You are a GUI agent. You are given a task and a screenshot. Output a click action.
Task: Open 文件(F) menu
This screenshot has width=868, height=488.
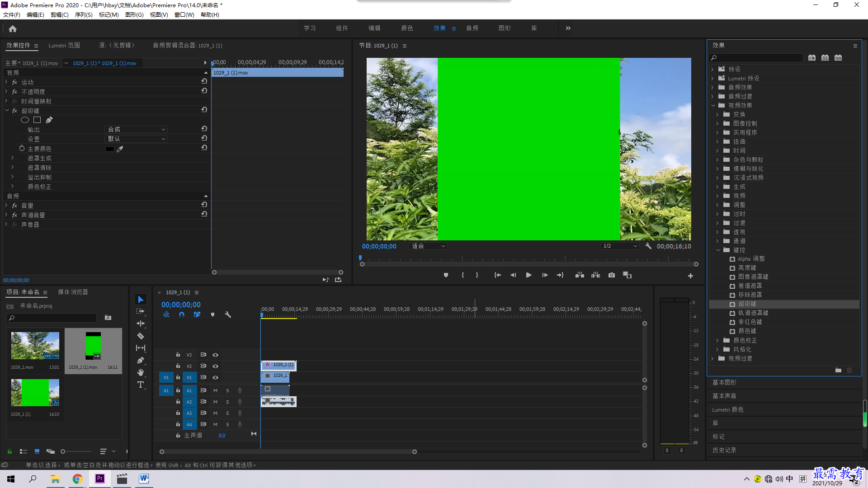point(12,14)
